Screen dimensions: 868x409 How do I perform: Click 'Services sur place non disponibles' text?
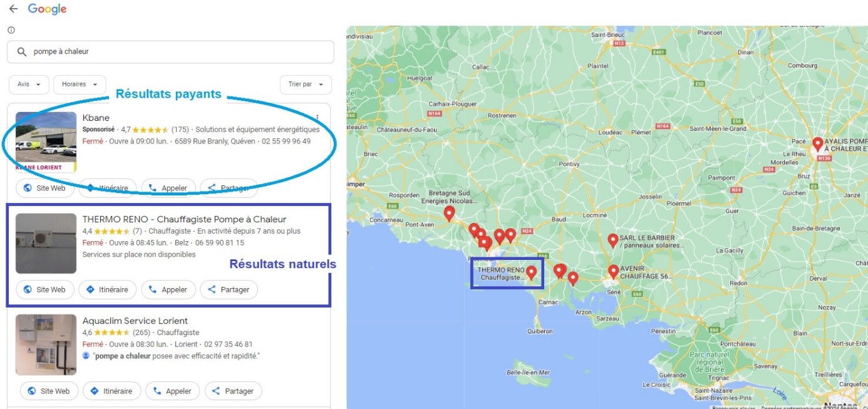pos(139,255)
